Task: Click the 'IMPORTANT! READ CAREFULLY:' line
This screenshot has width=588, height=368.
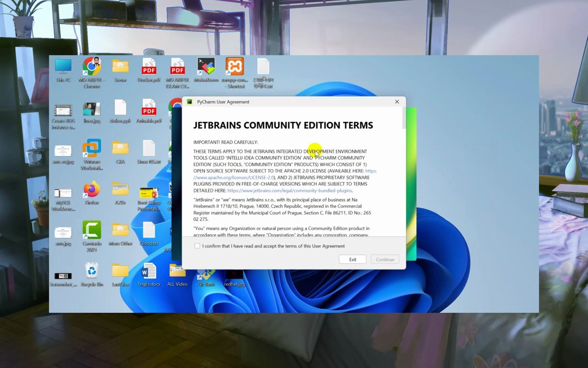Action: click(x=226, y=142)
